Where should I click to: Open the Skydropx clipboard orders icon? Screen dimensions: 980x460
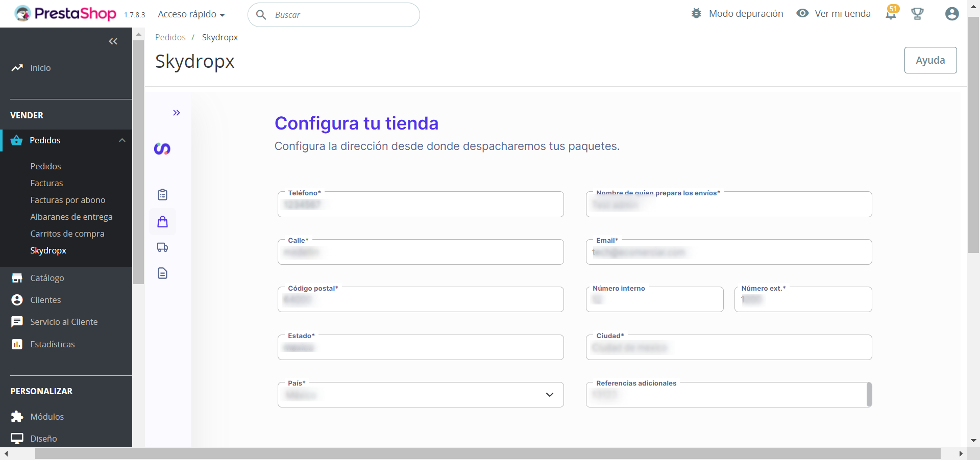(162, 194)
